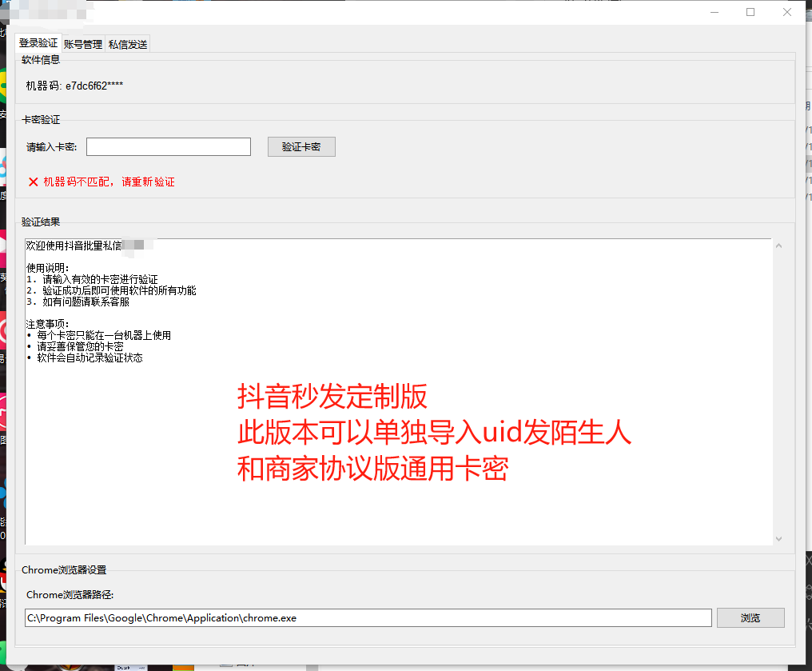Focus the 请输入卡密 input field
The height and width of the screenshot is (671, 812).
coord(169,146)
